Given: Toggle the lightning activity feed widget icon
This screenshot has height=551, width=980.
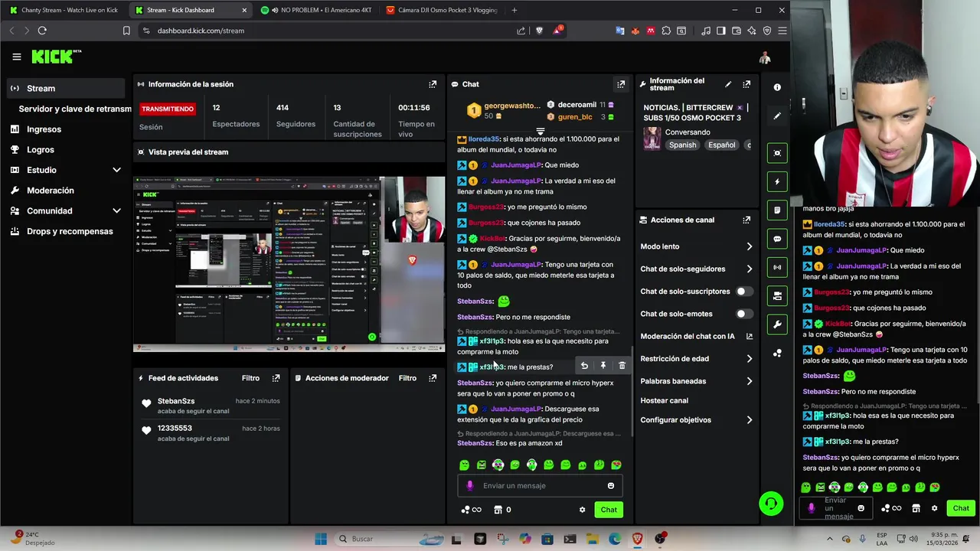Looking at the screenshot, I should 777,181.
